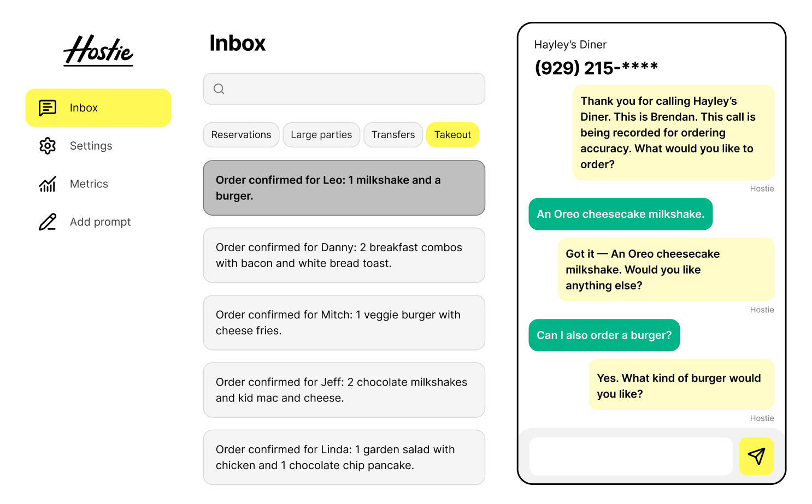Screen dimensions: 812x504
Task: Click the Inbox chat bubble icon
Action: (48, 108)
